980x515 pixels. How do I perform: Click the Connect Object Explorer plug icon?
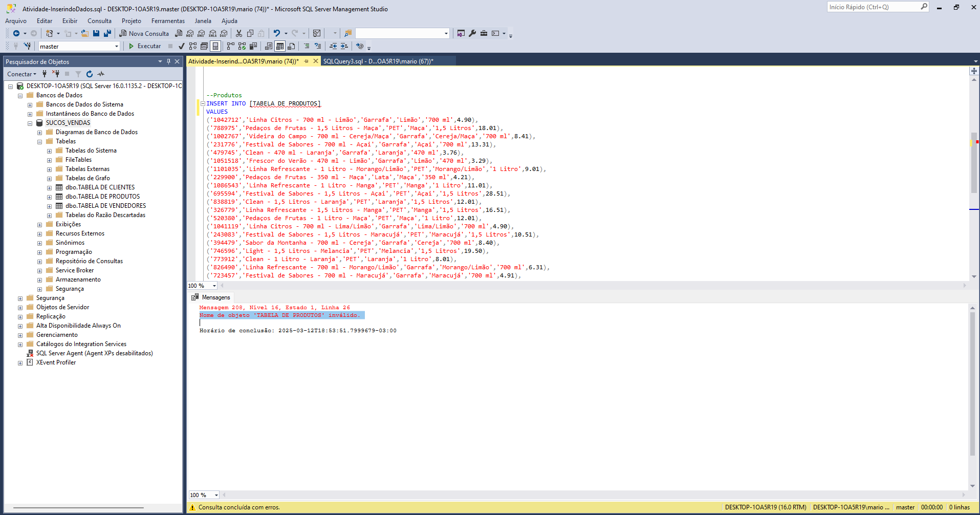(x=45, y=74)
